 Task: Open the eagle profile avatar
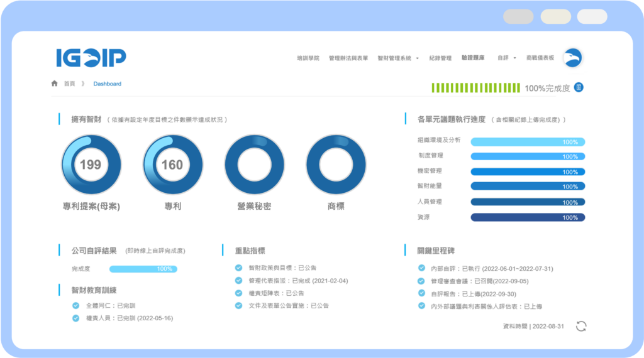click(x=572, y=58)
